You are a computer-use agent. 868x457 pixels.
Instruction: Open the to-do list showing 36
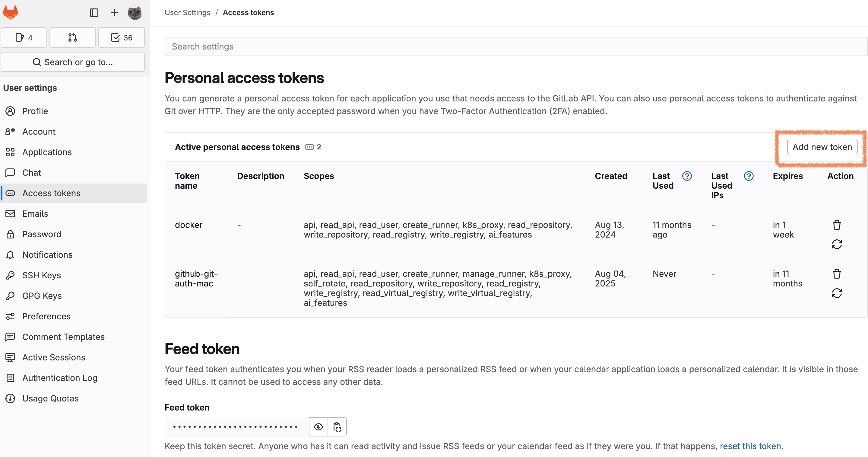(x=121, y=37)
